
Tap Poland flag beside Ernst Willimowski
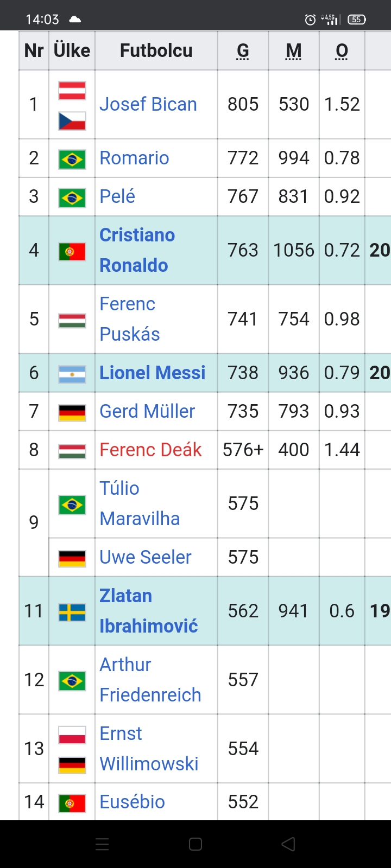(72, 735)
